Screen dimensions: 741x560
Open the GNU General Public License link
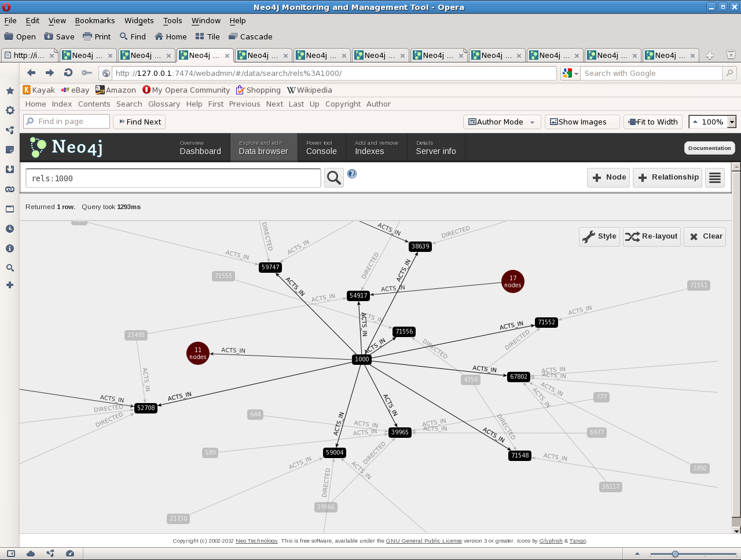click(x=424, y=540)
